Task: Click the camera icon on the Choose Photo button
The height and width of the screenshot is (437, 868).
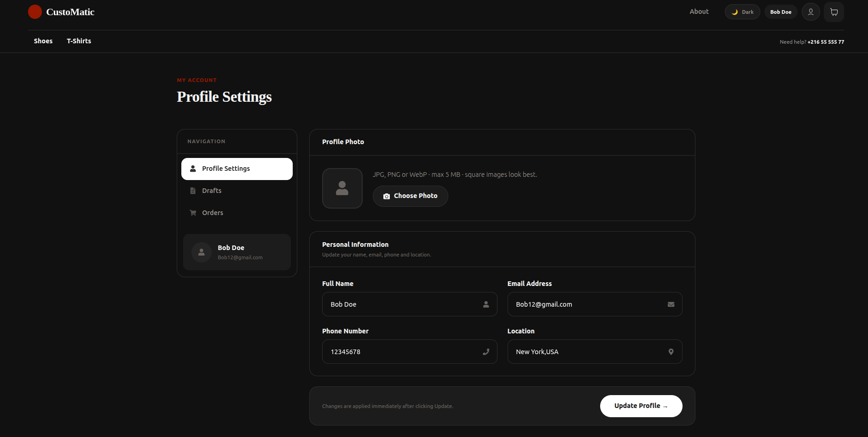Action: coord(387,196)
